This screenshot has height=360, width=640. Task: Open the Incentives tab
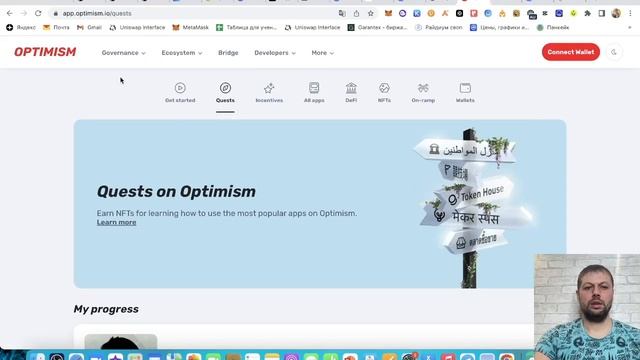pyautogui.click(x=269, y=93)
